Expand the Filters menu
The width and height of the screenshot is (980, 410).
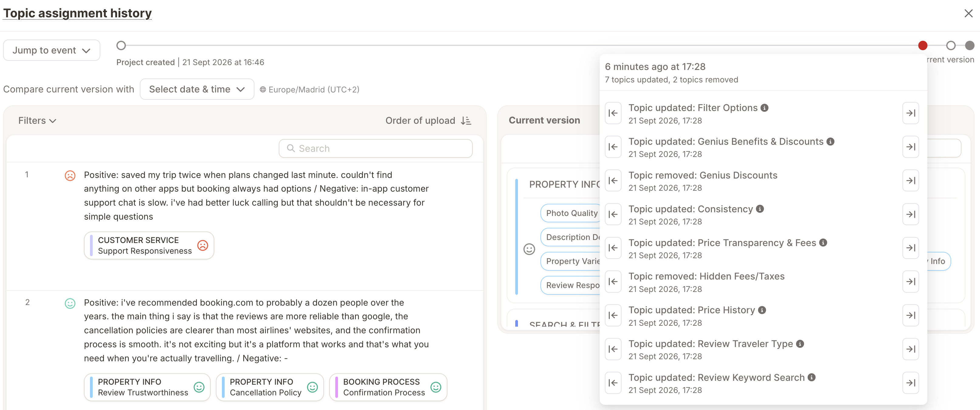37,121
